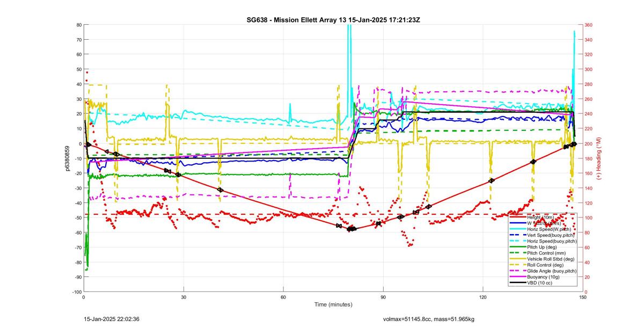Viewport: 644px width, 328px height.
Task: Click the 90 tick on the time axis
Action: pos(383,297)
